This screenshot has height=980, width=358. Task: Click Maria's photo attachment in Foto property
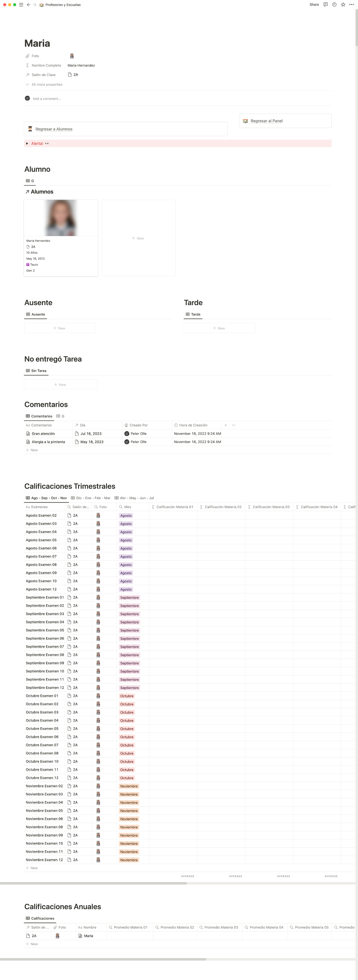[72, 56]
